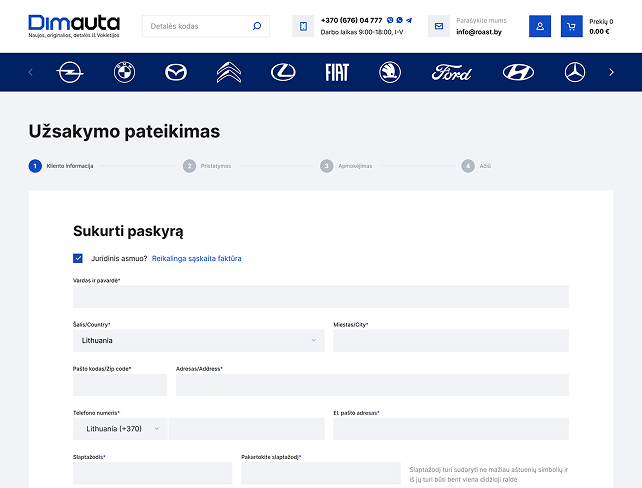Select the Fiat brand logo
This screenshot has width=642, height=488.
click(337, 72)
